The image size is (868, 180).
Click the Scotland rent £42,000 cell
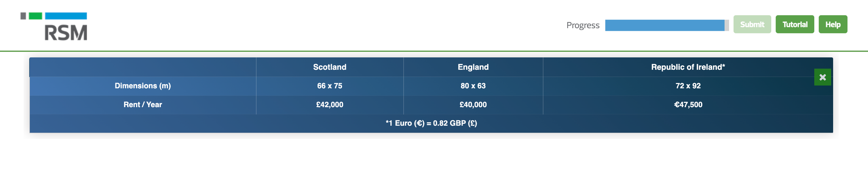click(x=330, y=105)
